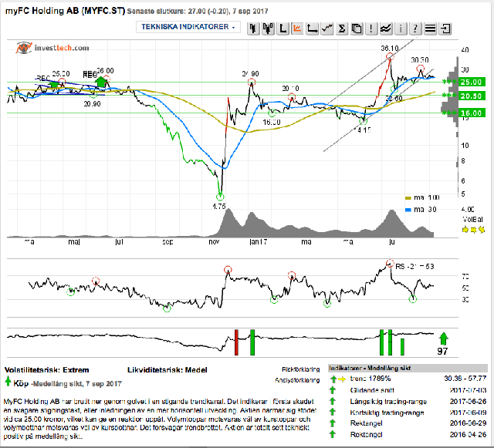Click the zigzag price line icon
494x448 pixels.
pos(327,29)
